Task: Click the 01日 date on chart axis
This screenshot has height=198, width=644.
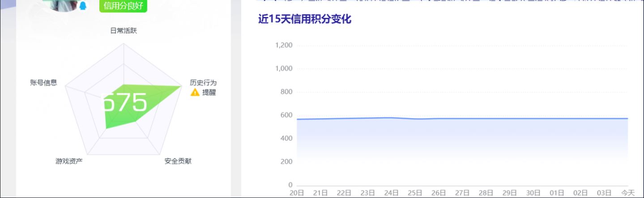Action: 557,193
